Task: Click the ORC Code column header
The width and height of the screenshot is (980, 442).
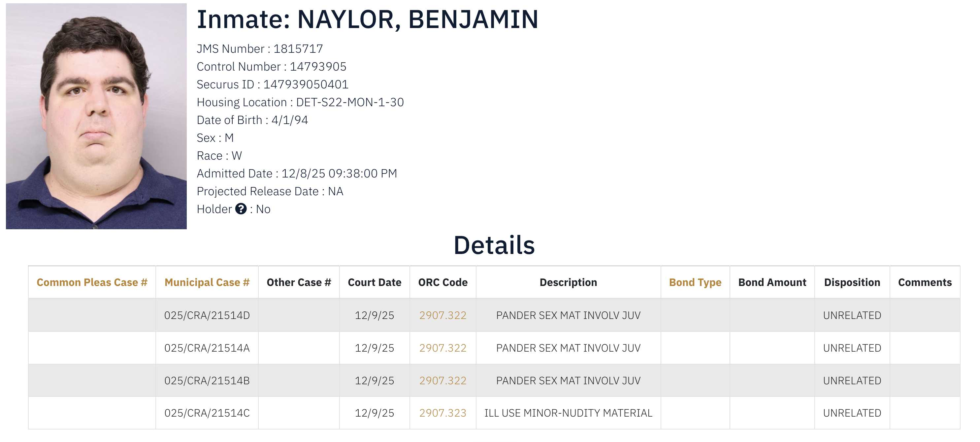Action: 442,282
